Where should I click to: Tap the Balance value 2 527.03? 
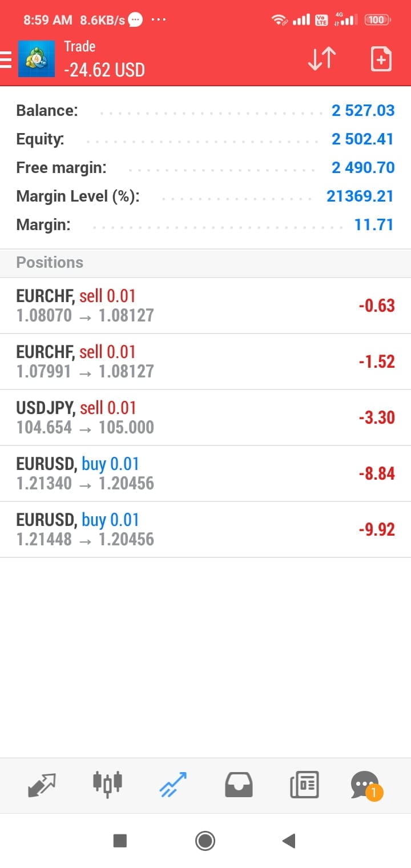[x=362, y=110]
